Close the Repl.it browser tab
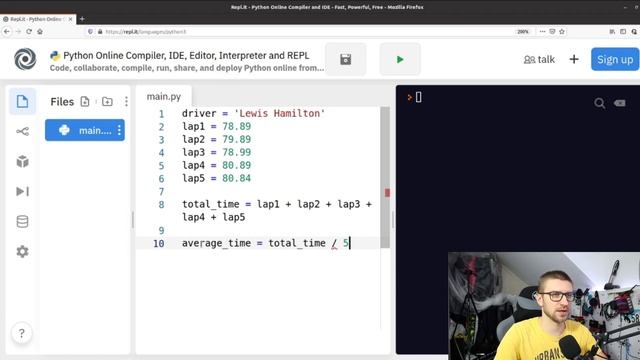 pos(70,19)
